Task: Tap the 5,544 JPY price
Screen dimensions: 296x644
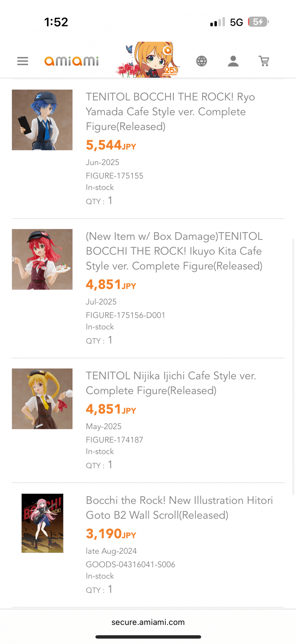Action: 111,145
